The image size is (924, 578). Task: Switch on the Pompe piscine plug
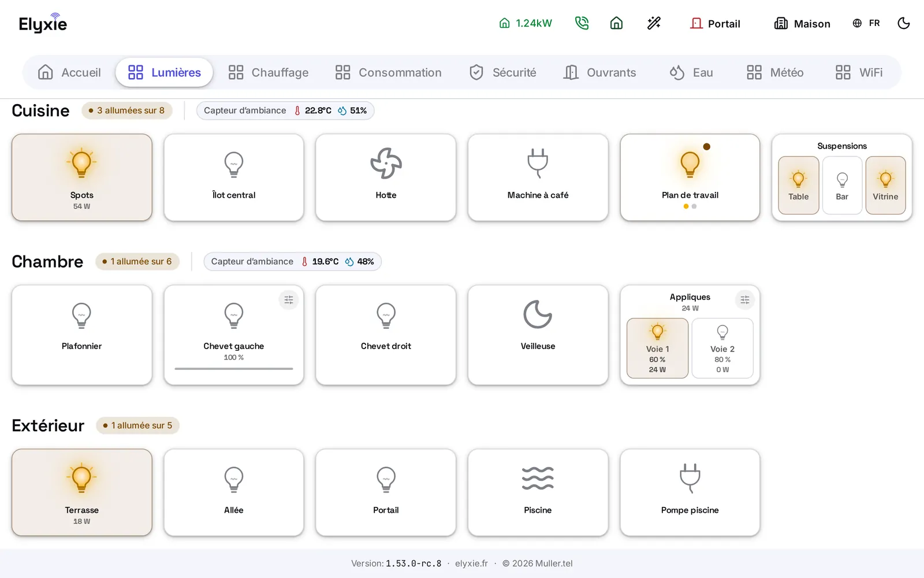click(690, 492)
